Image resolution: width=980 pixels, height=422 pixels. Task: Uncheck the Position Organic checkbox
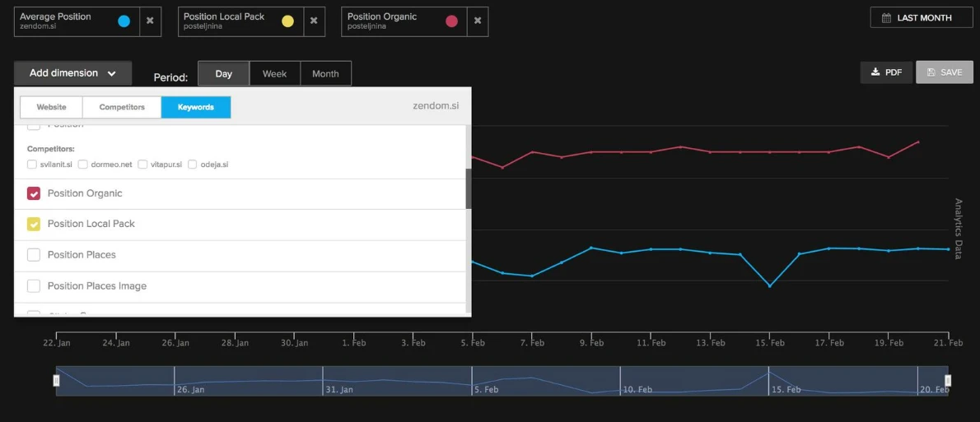coord(34,193)
